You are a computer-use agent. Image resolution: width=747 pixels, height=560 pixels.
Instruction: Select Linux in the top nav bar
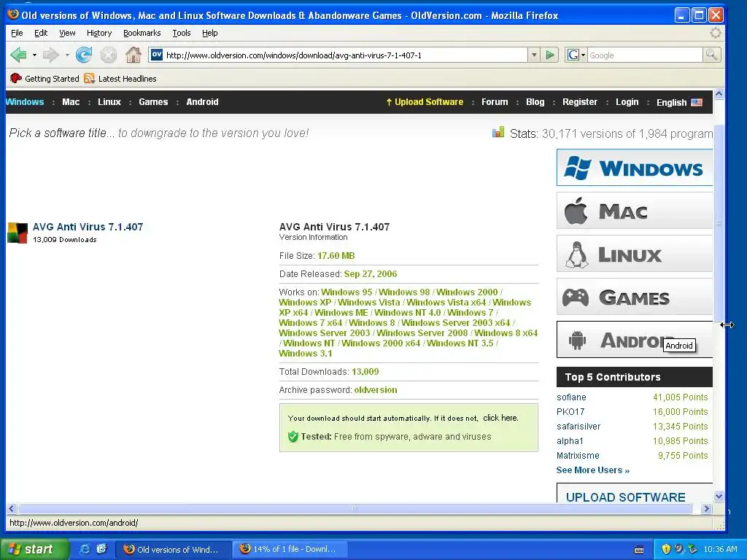click(109, 102)
